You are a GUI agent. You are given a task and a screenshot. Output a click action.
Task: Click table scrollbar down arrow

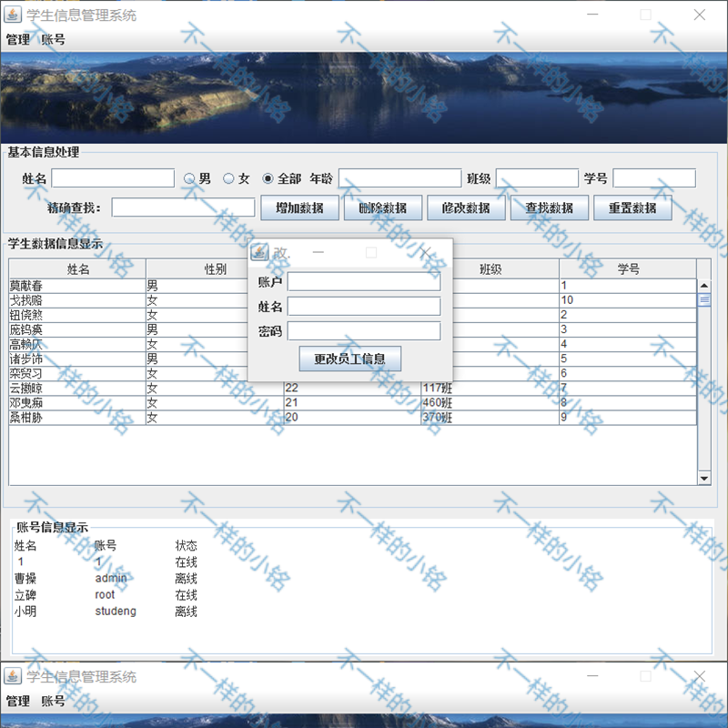(x=703, y=479)
